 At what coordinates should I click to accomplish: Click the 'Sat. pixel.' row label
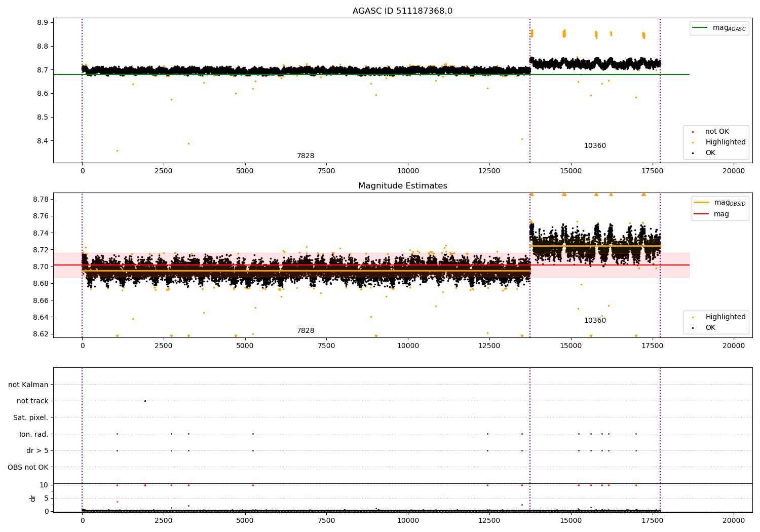pyautogui.click(x=31, y=418)
